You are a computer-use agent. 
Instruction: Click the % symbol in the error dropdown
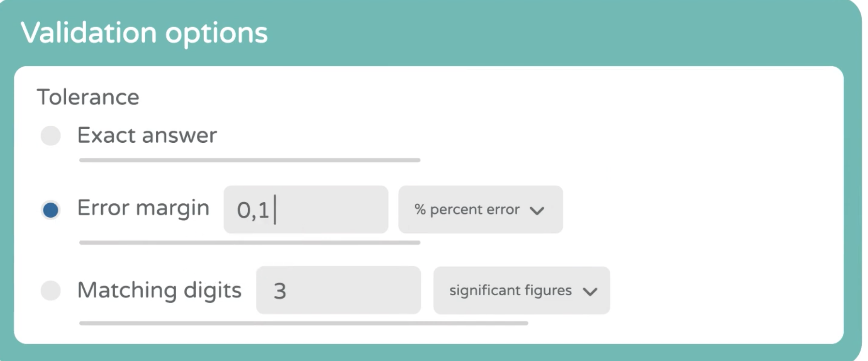[x=420, y=210]
